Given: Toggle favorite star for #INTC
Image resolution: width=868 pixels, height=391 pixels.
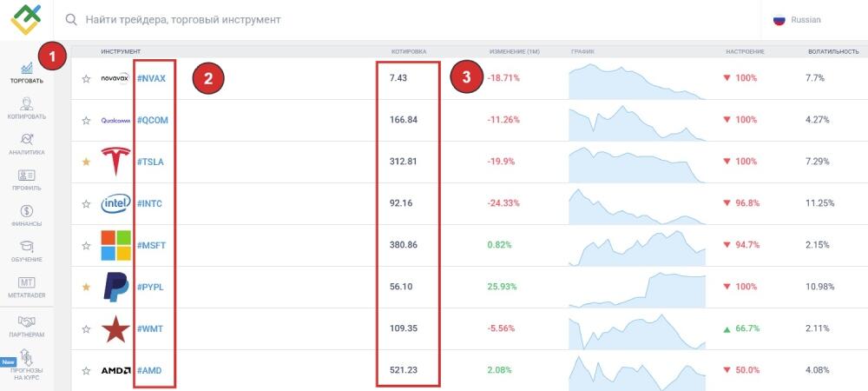Looking at the screenshot, I should pos(86,204).
